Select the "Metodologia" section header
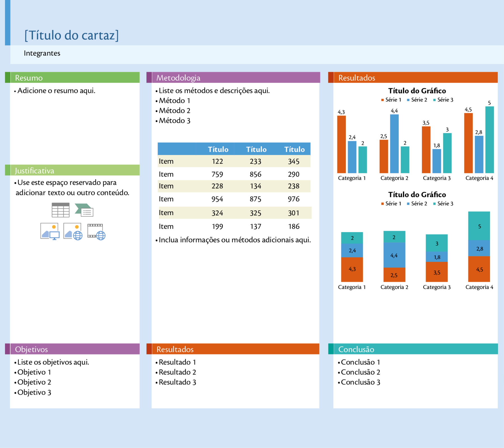 (233, 78)
